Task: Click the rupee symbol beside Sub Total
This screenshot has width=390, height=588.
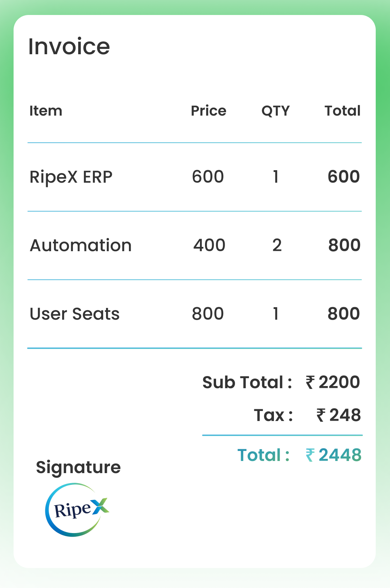Action: tap(310, 382)
